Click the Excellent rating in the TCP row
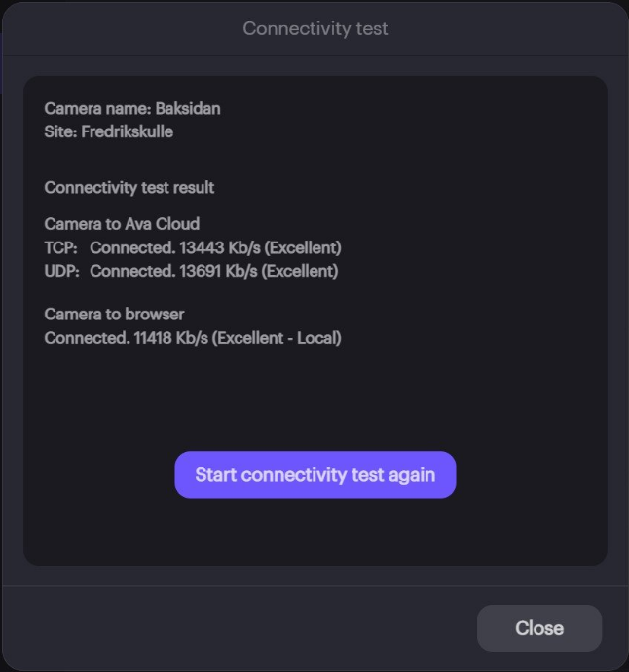 (x=302, y=247)
